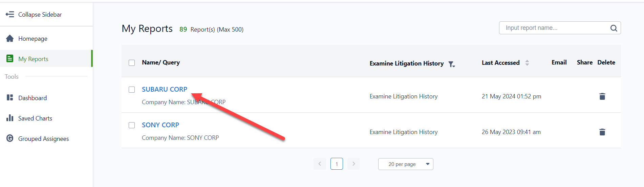This screenshot has height=187, width=644.
Task: Tick the SUBARU CORP row checkbox
Action: [132, 90]
